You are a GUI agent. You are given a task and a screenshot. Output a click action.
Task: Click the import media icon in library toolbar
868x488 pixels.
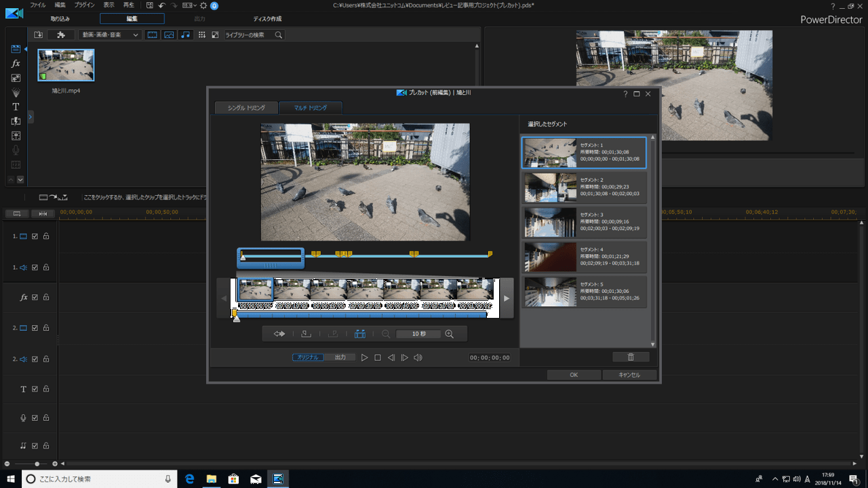point(38,35)
